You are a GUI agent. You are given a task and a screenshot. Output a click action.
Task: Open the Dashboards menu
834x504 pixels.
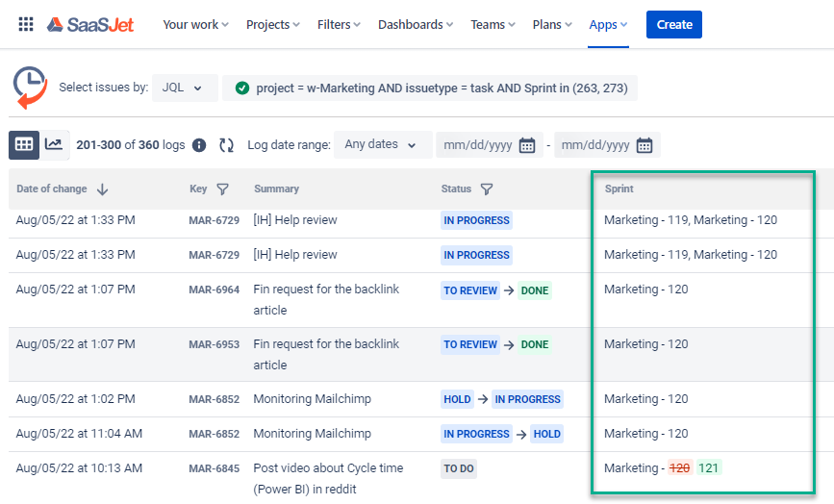(x=416, y=24)
